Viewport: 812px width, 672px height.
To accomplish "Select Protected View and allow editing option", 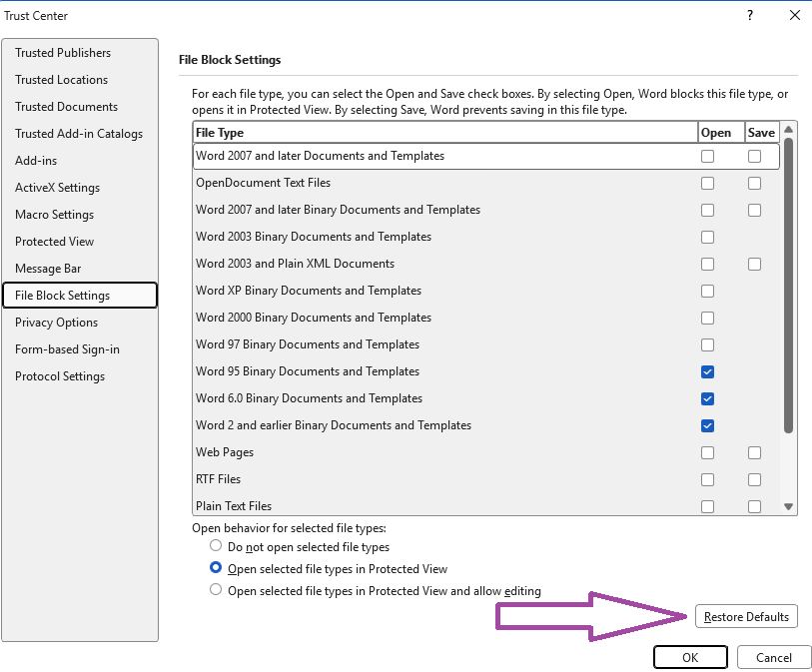I will (x=215, y=589).
